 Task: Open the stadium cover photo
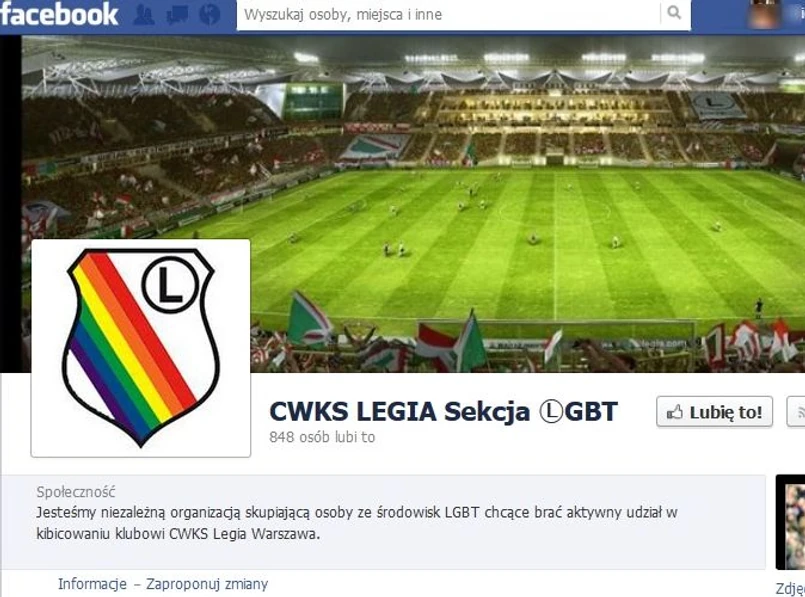[413, 203]
